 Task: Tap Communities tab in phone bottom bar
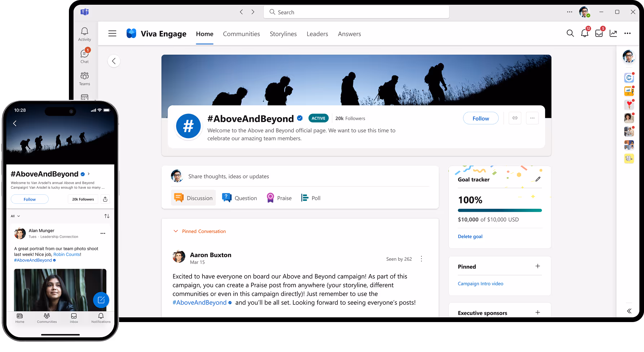click(47, 318)
